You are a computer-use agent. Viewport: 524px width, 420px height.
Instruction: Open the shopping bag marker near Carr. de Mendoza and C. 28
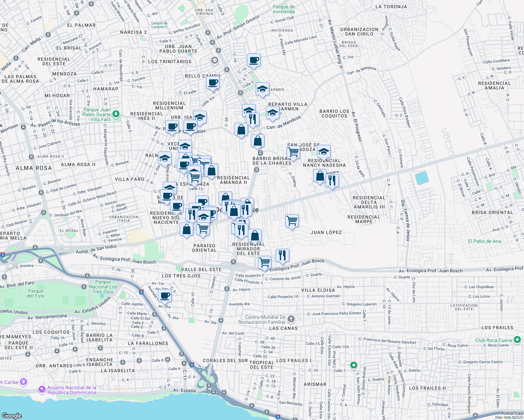241,130
